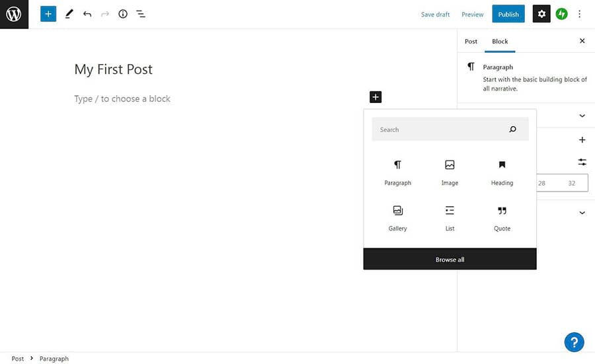The width and height of the screenshot is (595, 364).
Task: Switch to the Post tab
Action: point(471,41)
